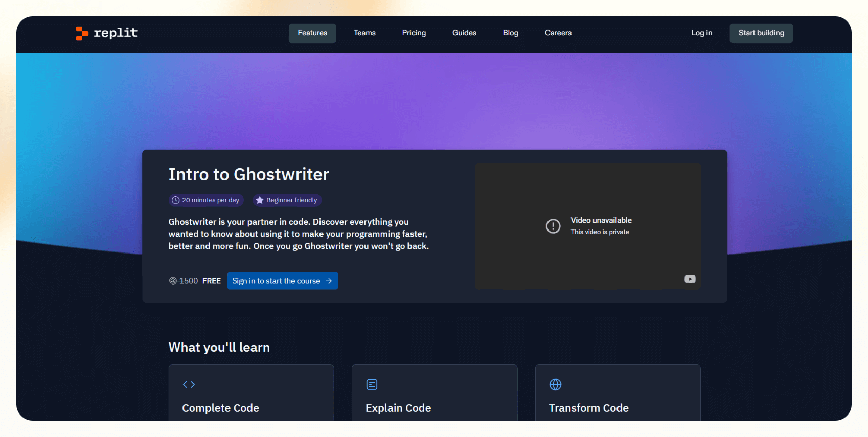The height and width of the screenshot is (437, 868).
Task: Click the globe icon on Transform Code
Action: 555,384
